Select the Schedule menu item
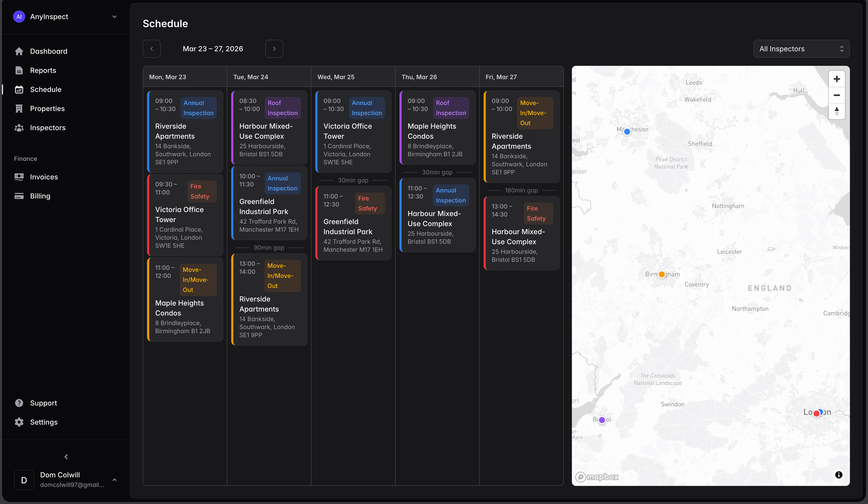The width and height of the screenshot is (868, 504). click(45, 90)
